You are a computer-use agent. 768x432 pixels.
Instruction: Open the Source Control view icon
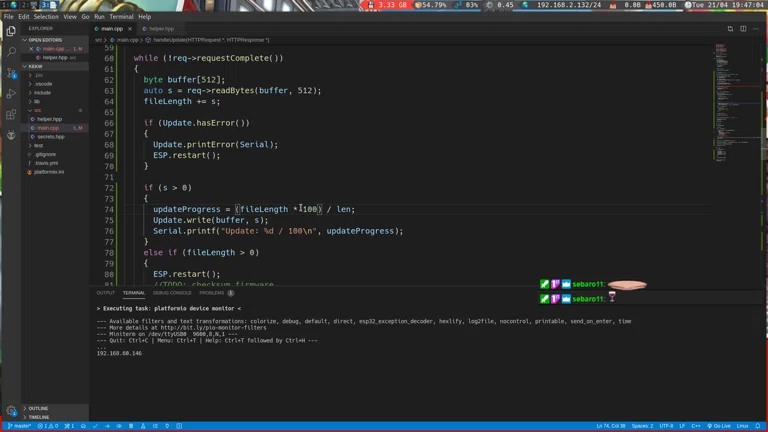[x=11, y=73]
